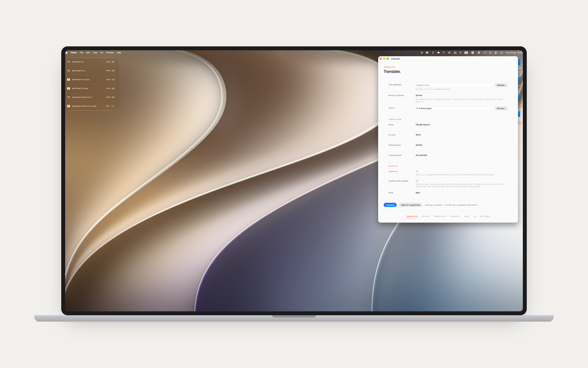Screen dimensions: 588x368
Task: Click the striped circle icon beside the date
Action: (502, 53)
